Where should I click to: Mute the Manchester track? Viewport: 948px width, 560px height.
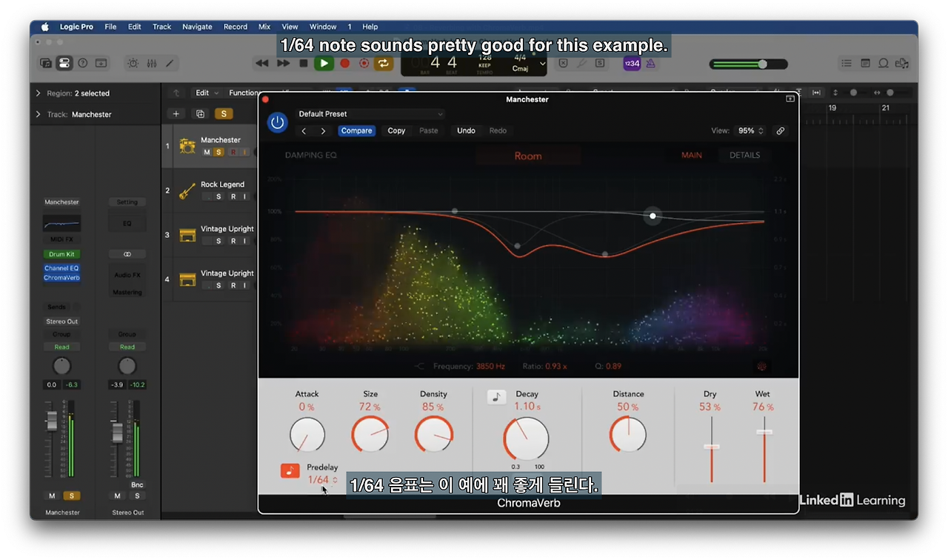tap(207, 152)
